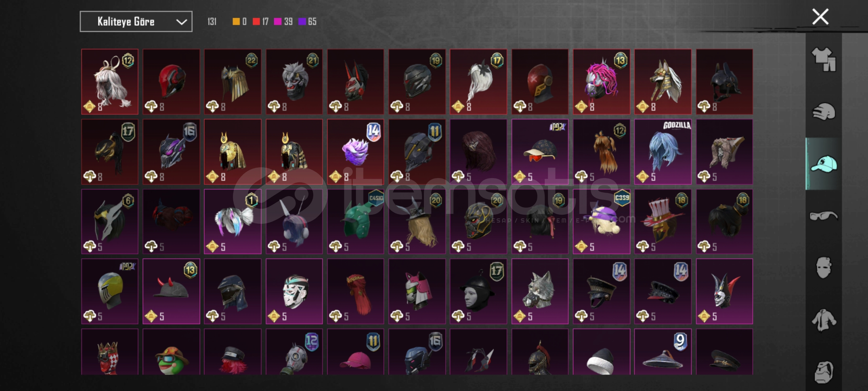
Task: Close the inventory with the X icon
Action: [820, 17]
